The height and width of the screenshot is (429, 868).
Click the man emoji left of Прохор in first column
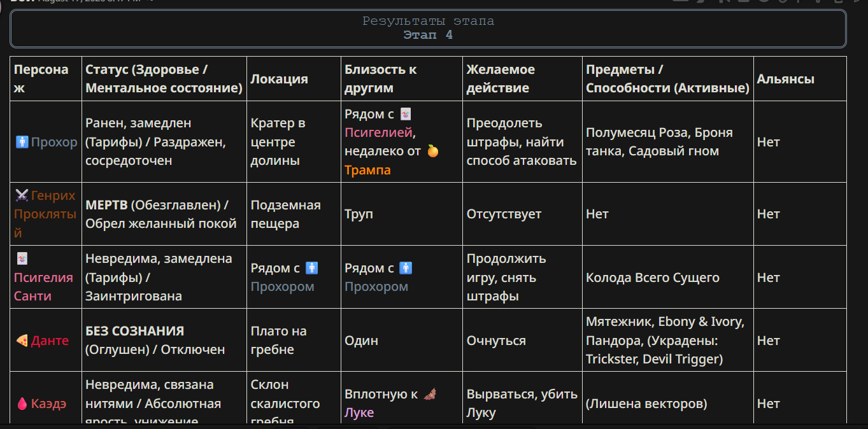[22, 142]
